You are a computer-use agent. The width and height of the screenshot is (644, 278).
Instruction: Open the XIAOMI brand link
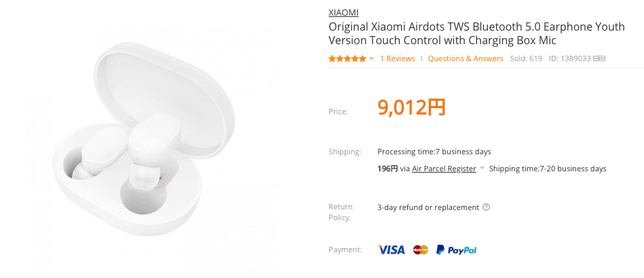tap(343, 12)
